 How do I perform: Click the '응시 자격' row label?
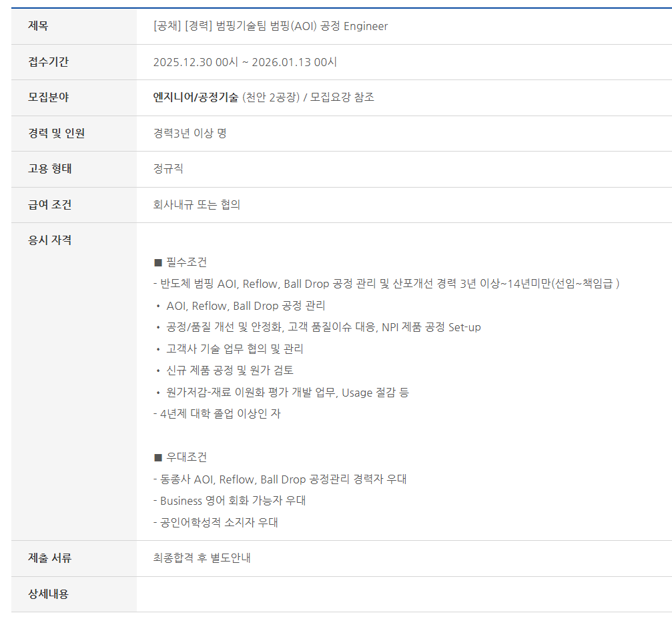tap(49, 240)
